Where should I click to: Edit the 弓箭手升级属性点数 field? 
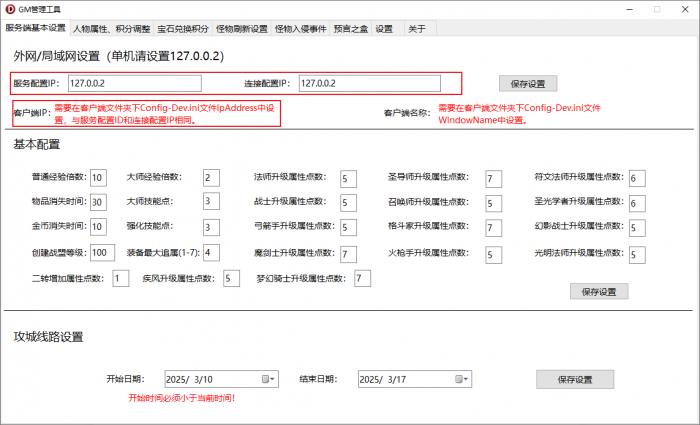coord(348,228)
